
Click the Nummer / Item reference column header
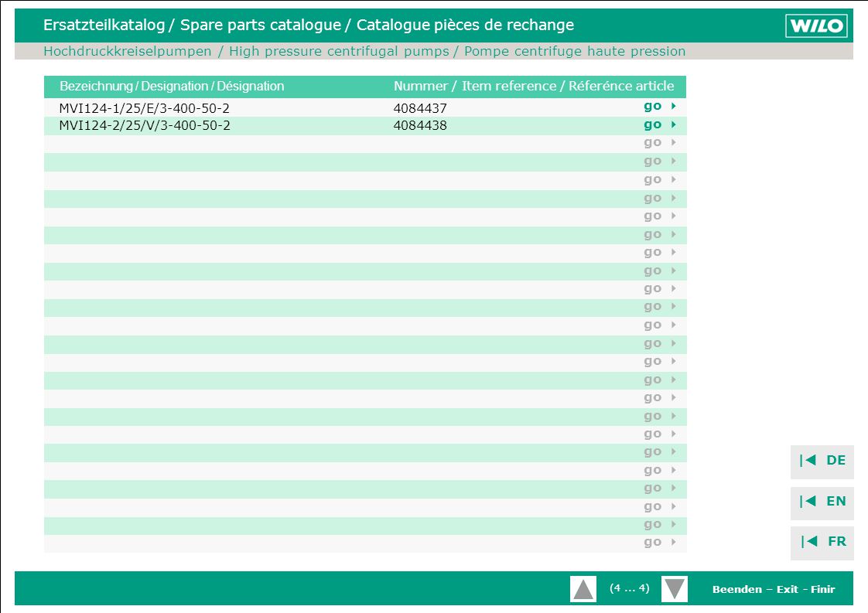(x=534, y=87)
